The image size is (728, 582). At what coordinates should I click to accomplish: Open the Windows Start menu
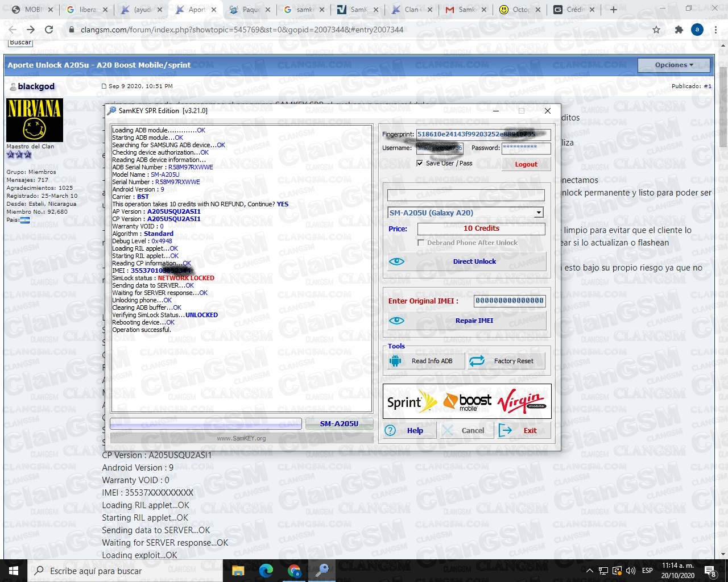(13, 570)
